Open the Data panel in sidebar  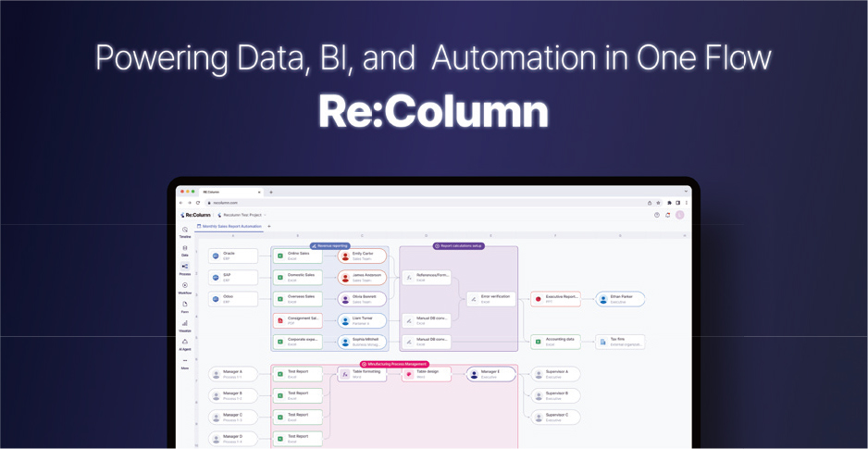pos(185,250)
